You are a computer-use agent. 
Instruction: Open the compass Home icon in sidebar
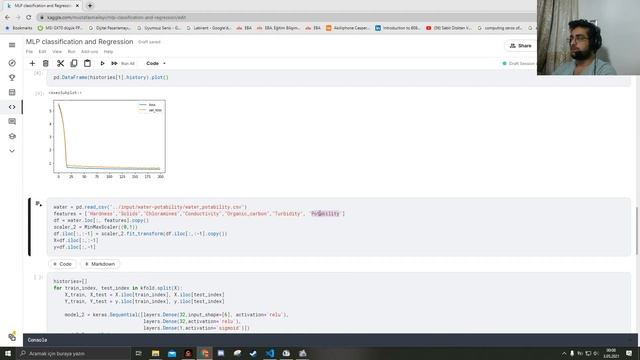(x=12, y=63)
